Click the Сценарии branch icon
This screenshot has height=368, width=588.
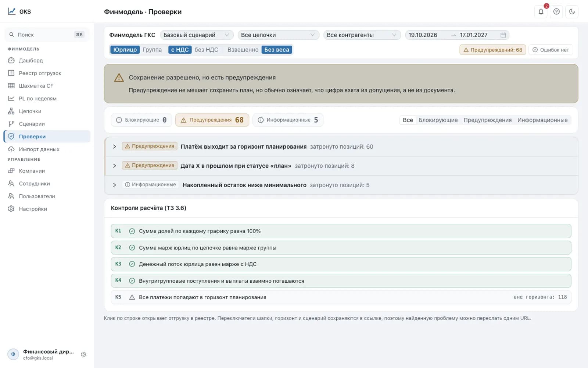11,124
